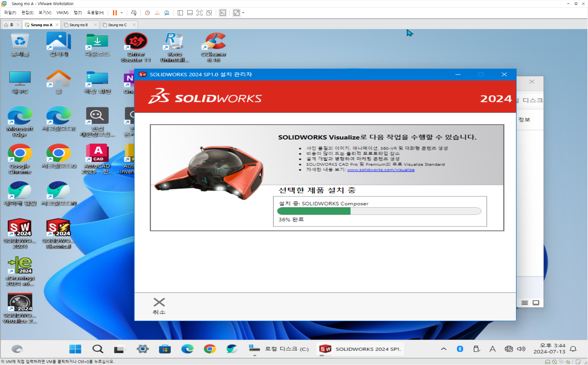Launch 네이버 웨일 browser shortcut
The height and width of the screenshot is (365, 588).
tap(20, 194)
